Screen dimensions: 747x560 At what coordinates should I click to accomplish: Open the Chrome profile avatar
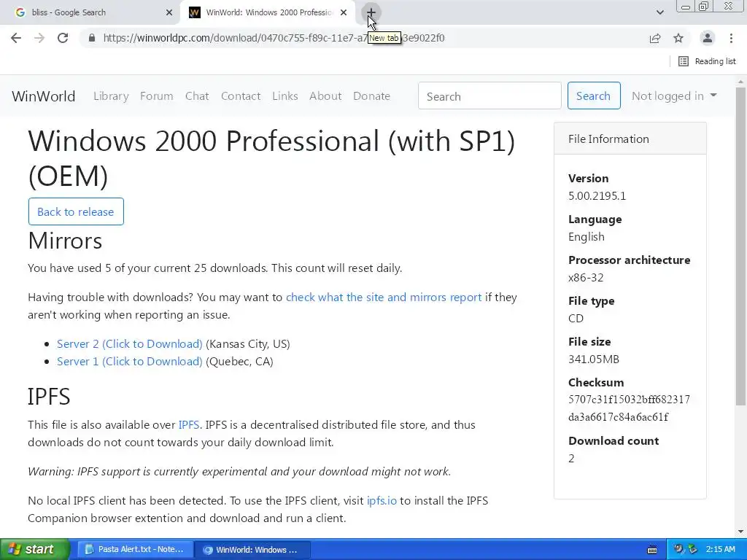coord(708,38)
